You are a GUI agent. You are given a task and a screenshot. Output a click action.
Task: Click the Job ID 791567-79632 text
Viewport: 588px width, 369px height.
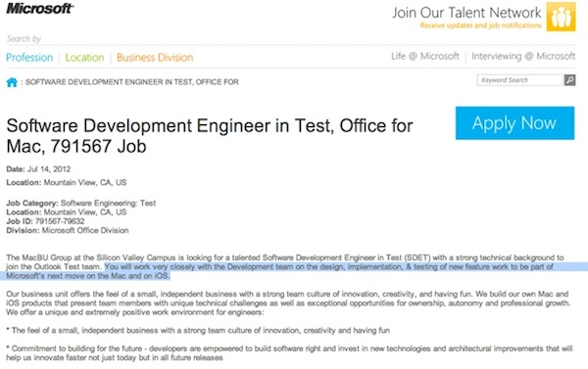[x=45, y=221]
